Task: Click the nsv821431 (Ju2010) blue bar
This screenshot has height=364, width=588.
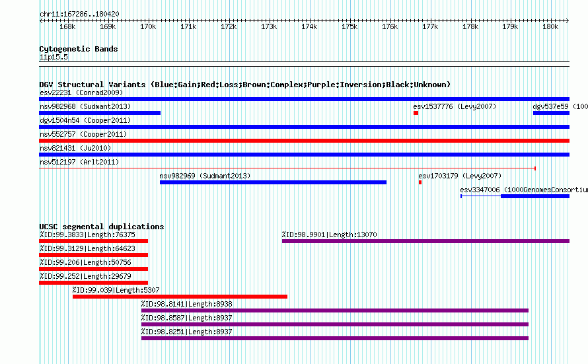Action: [304, 155]
